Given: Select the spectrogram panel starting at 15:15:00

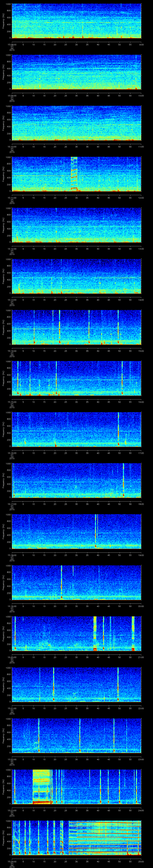Looking at the screenshot, I should coord(76,378).
